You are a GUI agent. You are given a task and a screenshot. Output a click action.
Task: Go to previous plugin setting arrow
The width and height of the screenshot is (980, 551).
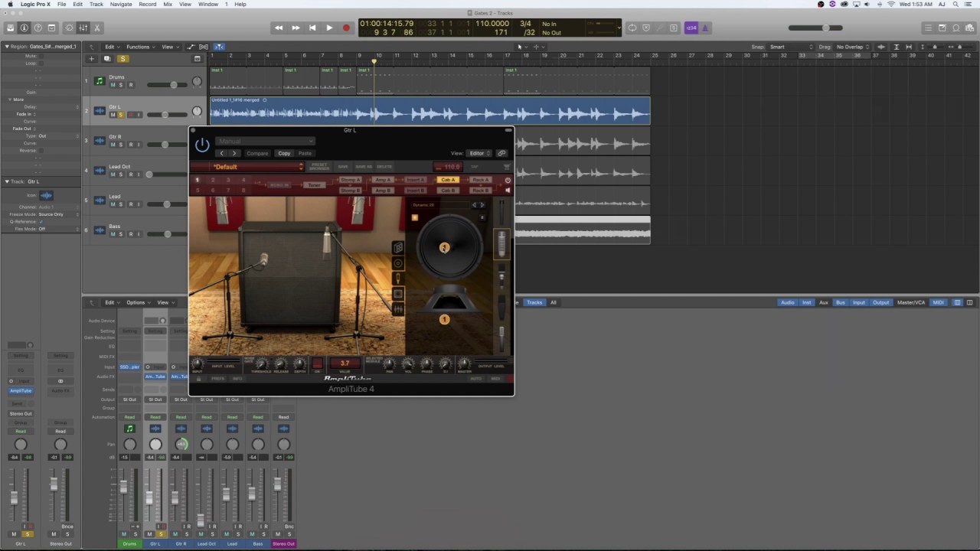coord(222,153)
